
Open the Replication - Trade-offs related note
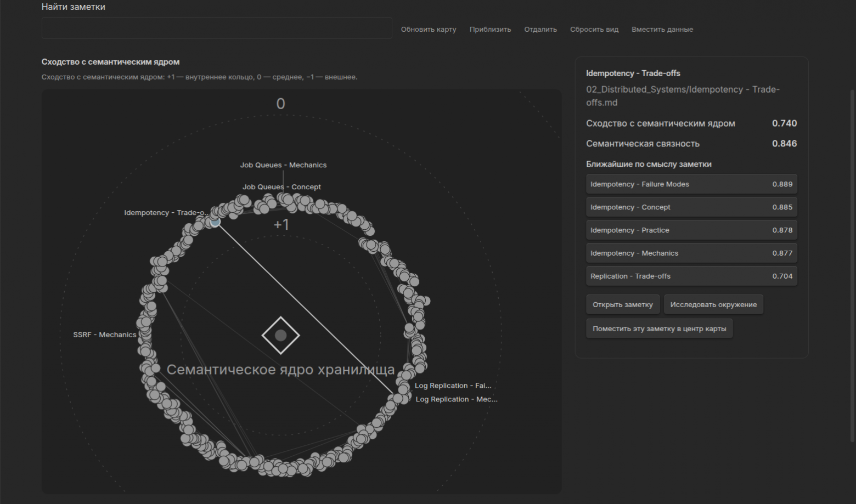pos(691,276)
